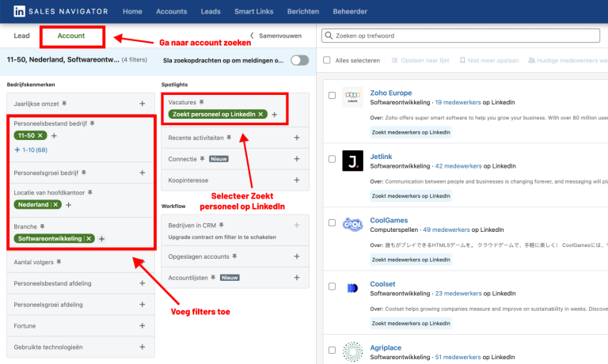Remove the 11-50 headcount filter chip
The height and width of the screenshot is (364, 608).
pyautogui.click(x=40, y=135)
